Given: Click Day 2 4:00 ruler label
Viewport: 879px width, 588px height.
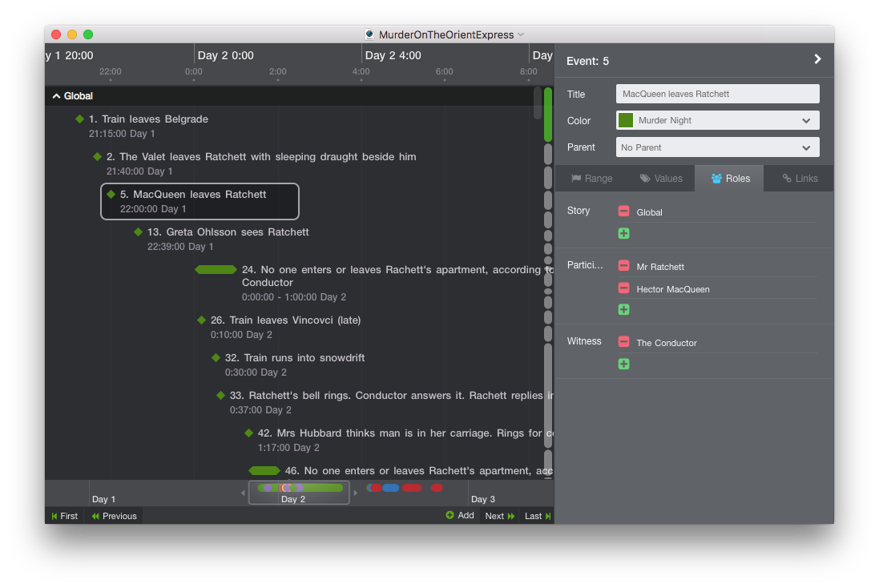Looking at the screenshot, I should point(393,55).
